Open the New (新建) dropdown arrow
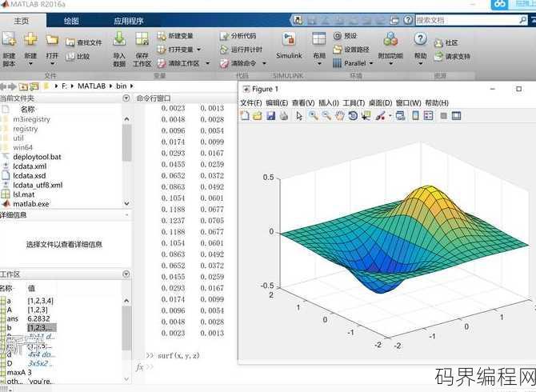 (30, 63)
